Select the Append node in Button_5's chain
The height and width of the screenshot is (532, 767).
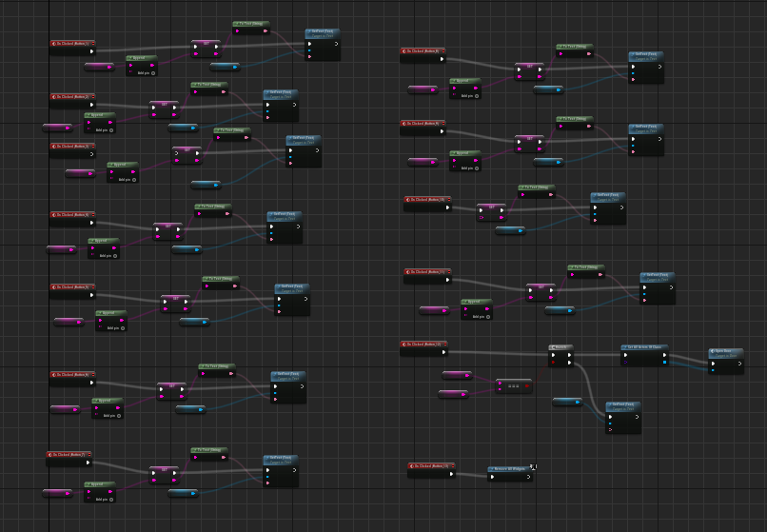111,321
